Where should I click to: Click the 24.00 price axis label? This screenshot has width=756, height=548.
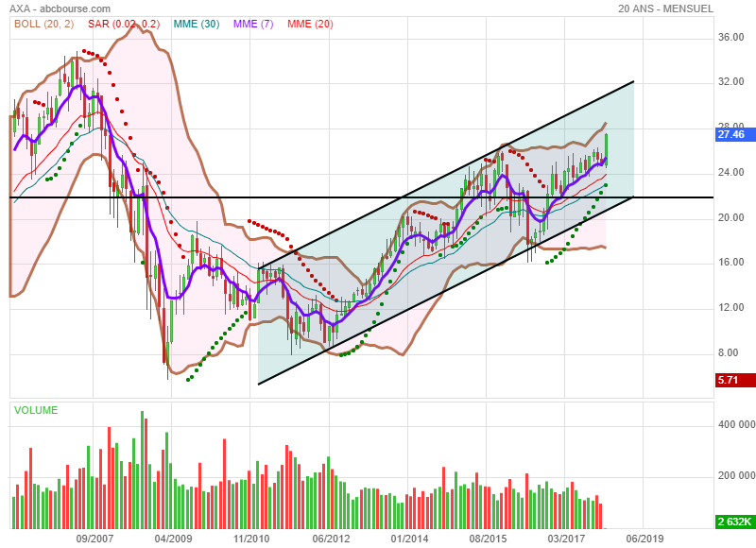coord(730,173)
